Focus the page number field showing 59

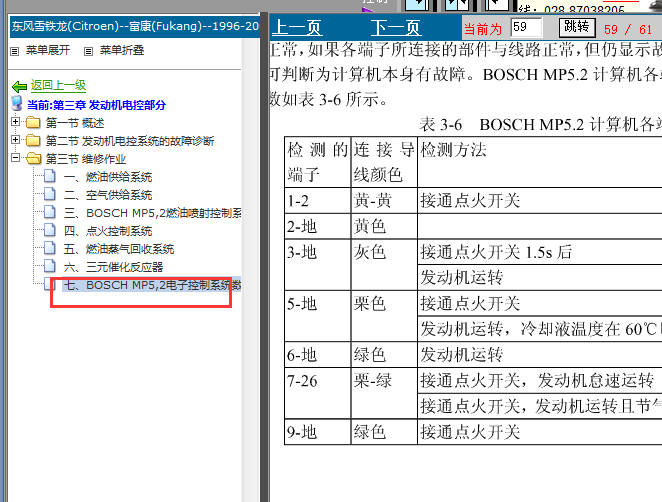[526, 27]
